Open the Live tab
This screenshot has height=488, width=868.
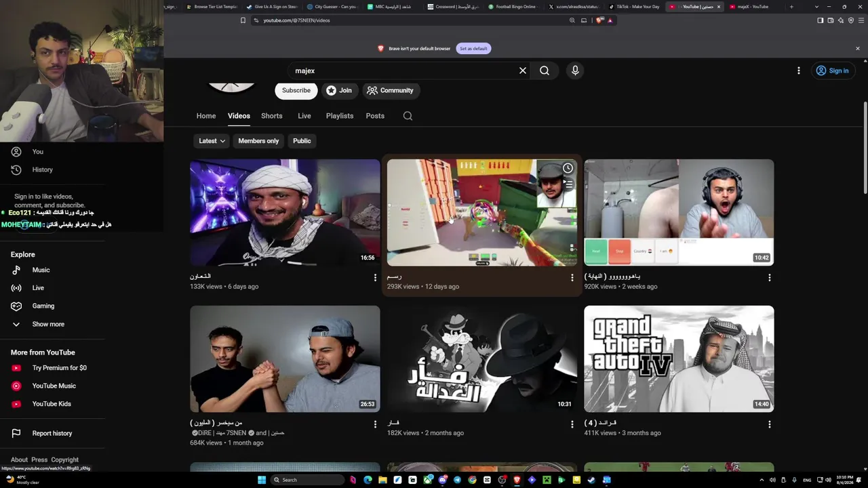point(304,116)
